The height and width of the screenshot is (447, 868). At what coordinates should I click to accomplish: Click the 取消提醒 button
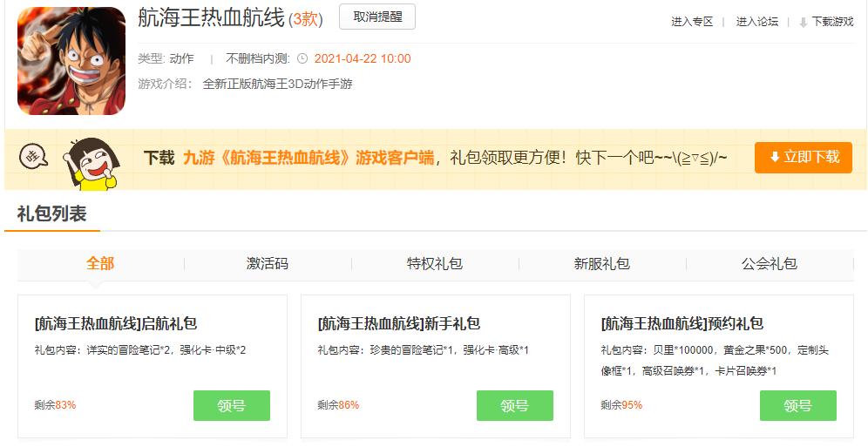377,17
